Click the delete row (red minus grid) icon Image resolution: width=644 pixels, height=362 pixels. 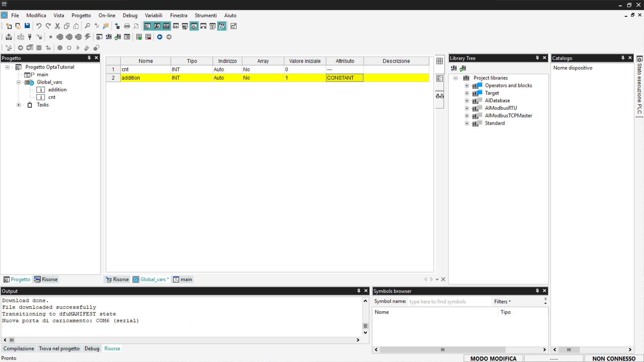(x=148, y=37)
